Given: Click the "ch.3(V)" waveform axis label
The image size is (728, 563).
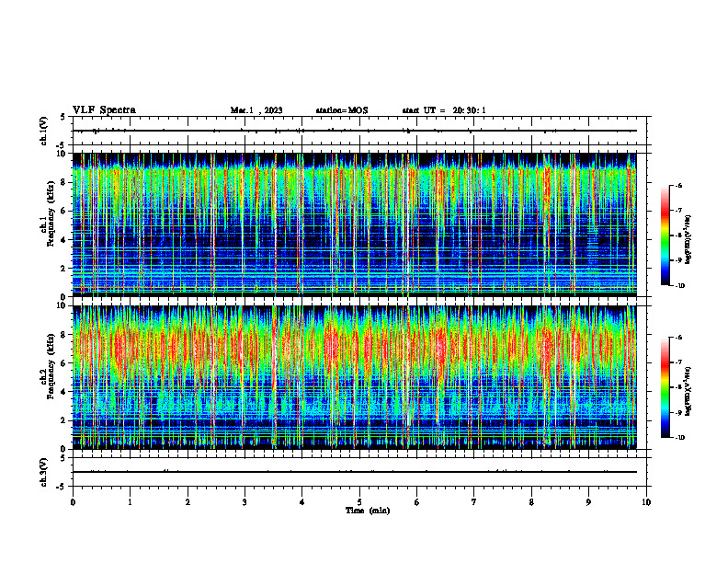Looking at the screenshot, I should pyautogui.click(x=43, y=472).
